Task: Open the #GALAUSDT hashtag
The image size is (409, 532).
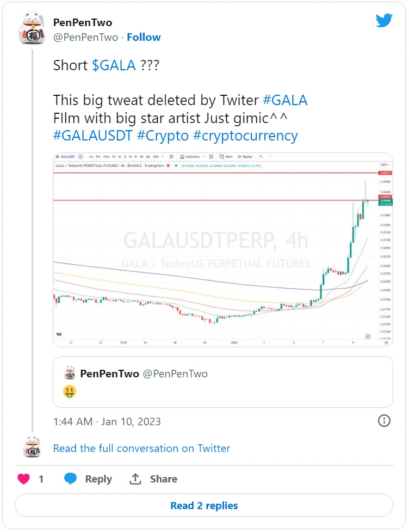Action: coord(92,136)
